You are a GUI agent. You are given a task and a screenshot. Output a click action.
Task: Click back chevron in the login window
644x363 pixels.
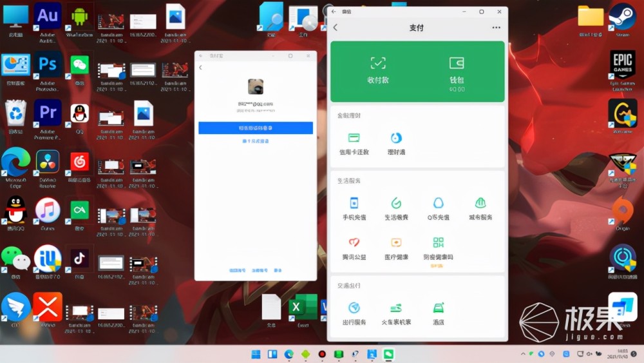click(x=200, y=68)
